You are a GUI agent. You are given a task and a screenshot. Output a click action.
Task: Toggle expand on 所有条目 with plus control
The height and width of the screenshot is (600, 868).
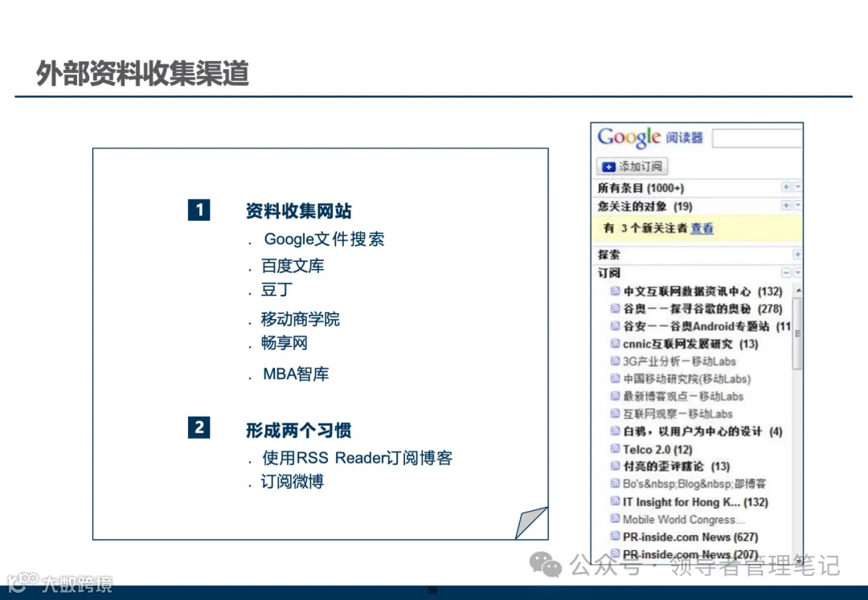pyautogui.click(x=786, y=187)
